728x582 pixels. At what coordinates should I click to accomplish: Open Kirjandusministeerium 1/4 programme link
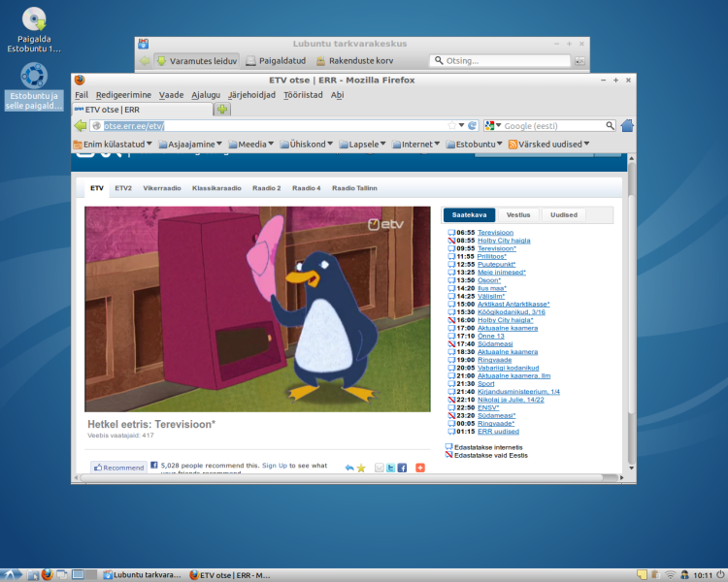click(x=518, y=392)
